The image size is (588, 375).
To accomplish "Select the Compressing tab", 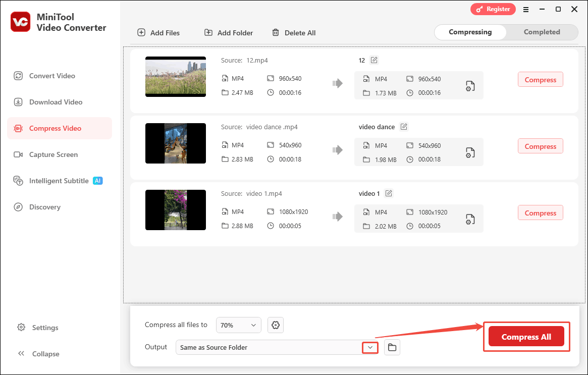I will coord(470,31).
